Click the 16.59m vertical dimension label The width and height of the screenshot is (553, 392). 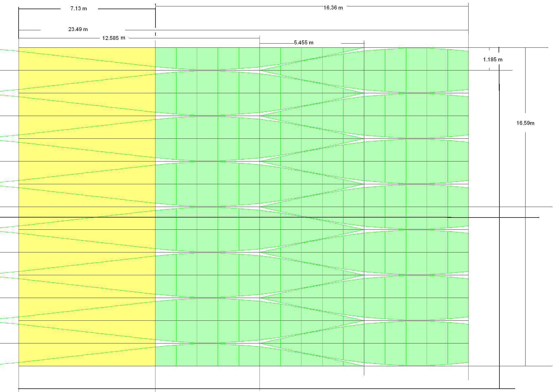(525, 123)
